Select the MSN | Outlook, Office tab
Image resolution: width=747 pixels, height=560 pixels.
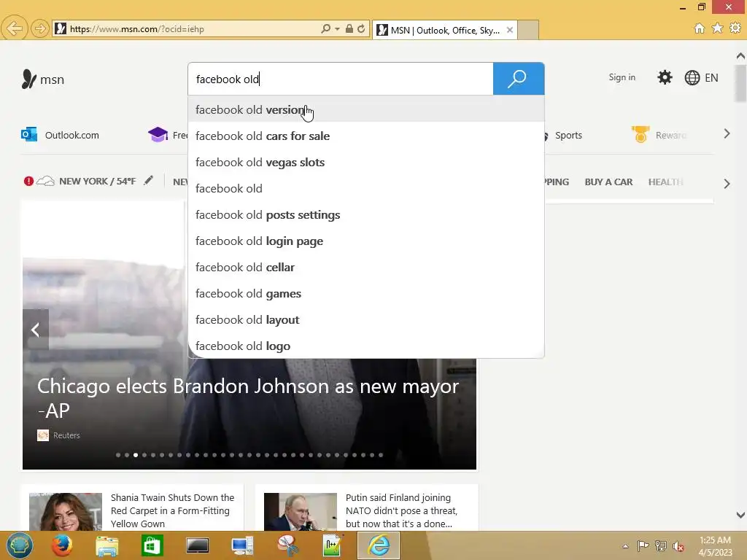(x=444, y=30)
